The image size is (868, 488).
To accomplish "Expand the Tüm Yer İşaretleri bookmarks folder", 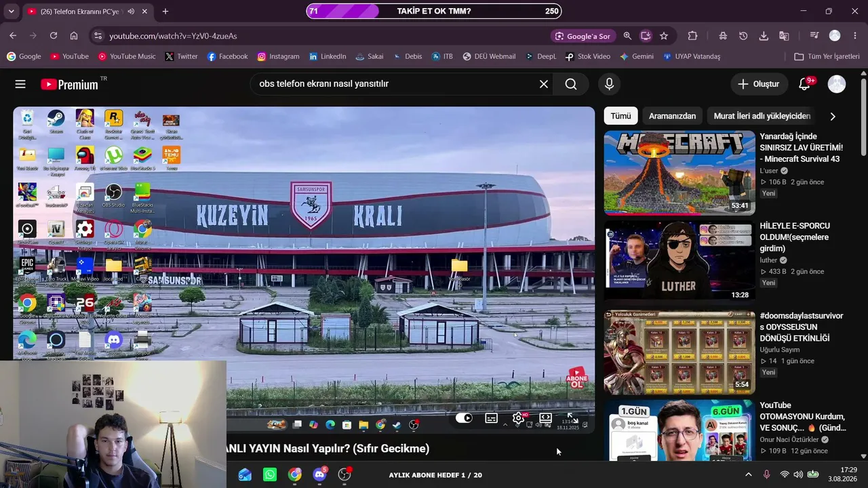I will 827,56.
